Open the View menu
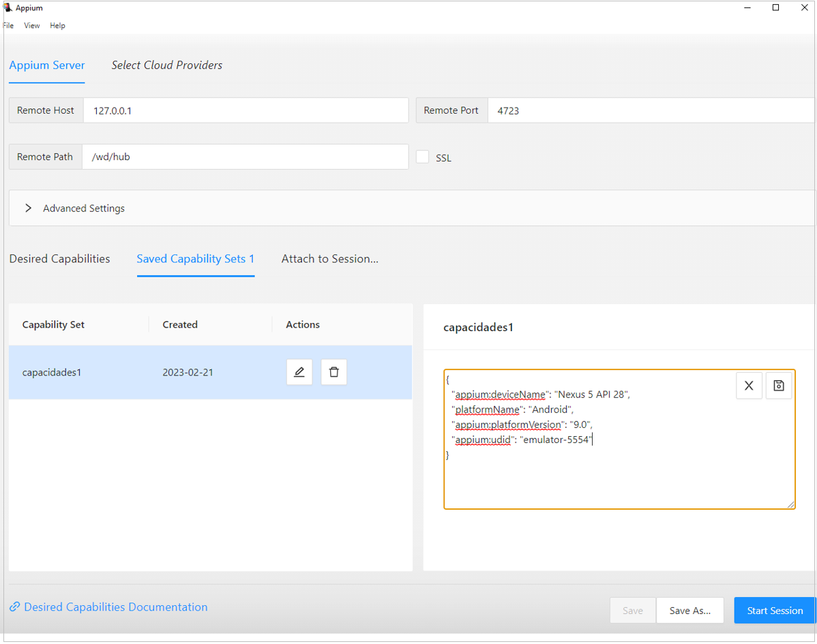The image size is (817, 644). pos(32,26)
